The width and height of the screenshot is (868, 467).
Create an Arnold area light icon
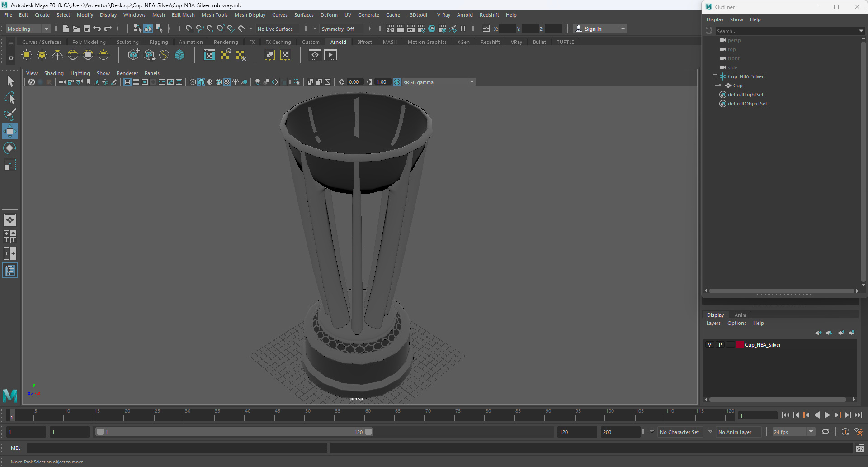(27, 55)
